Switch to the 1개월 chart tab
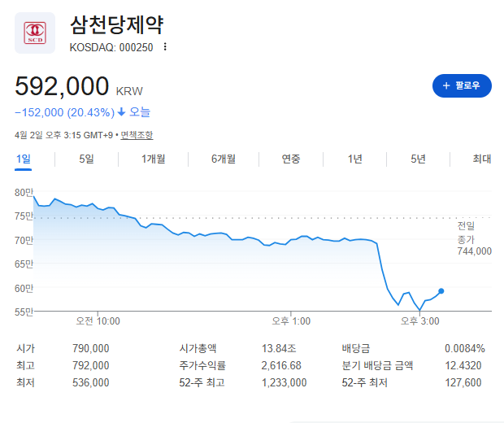This screenshot has width=504, height=423. click(153, 159)
